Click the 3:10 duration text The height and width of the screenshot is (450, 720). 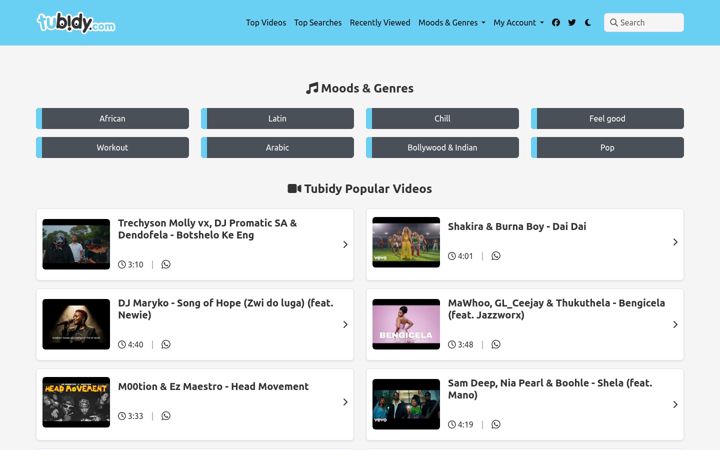tap(135, 264)
